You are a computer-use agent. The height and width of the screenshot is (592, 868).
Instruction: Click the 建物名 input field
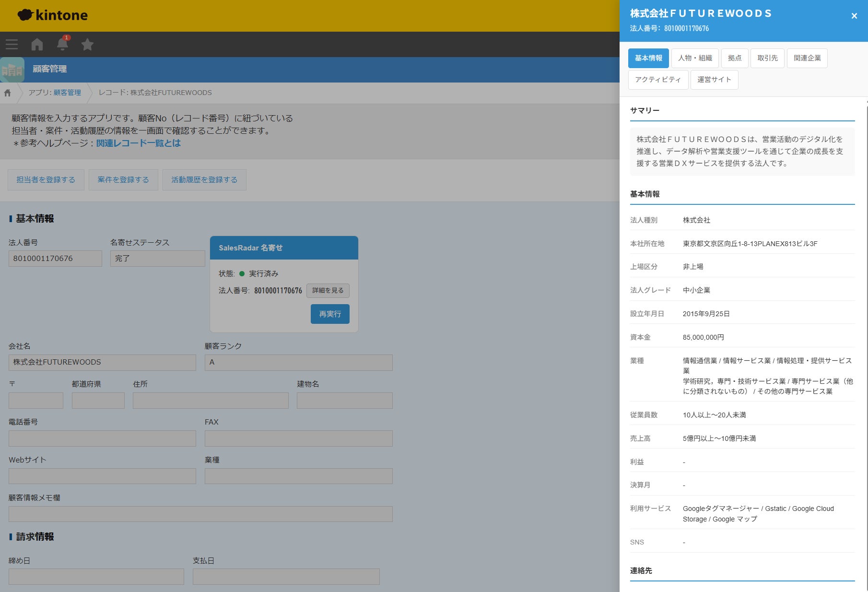345,401
